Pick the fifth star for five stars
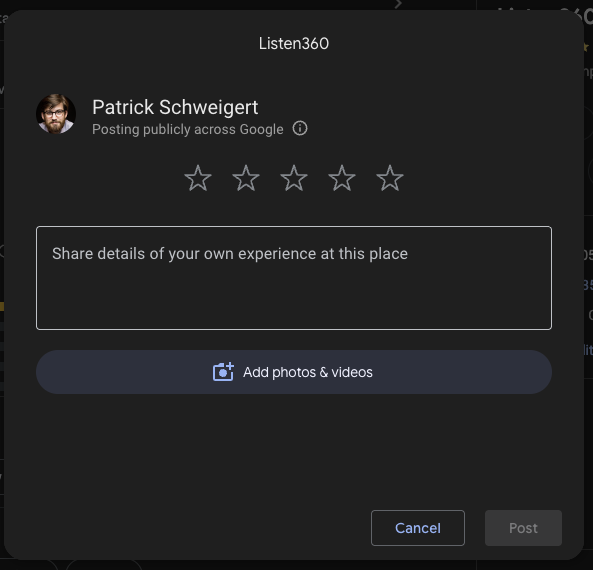593x570 pixels. click(x=390, y=178)
